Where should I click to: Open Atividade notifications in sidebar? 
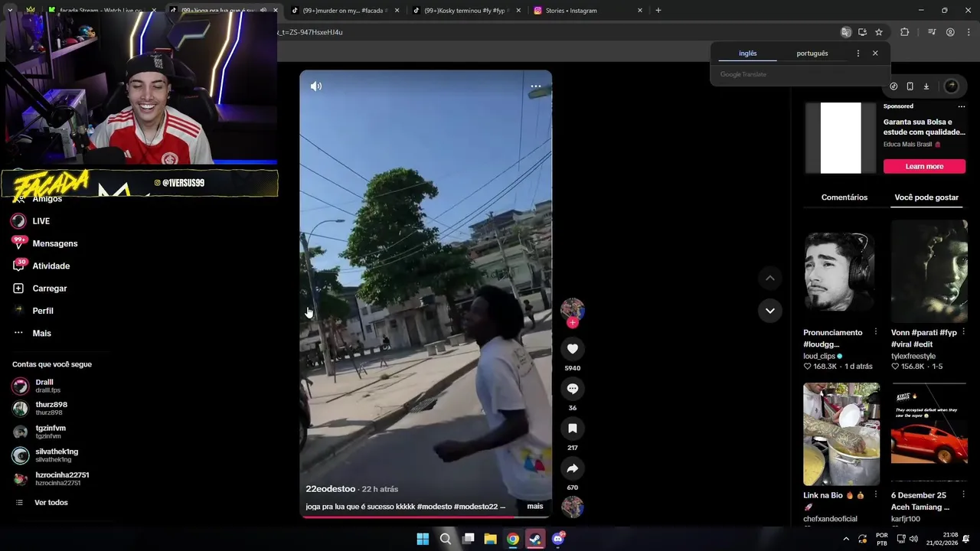(x=41, y=266)
